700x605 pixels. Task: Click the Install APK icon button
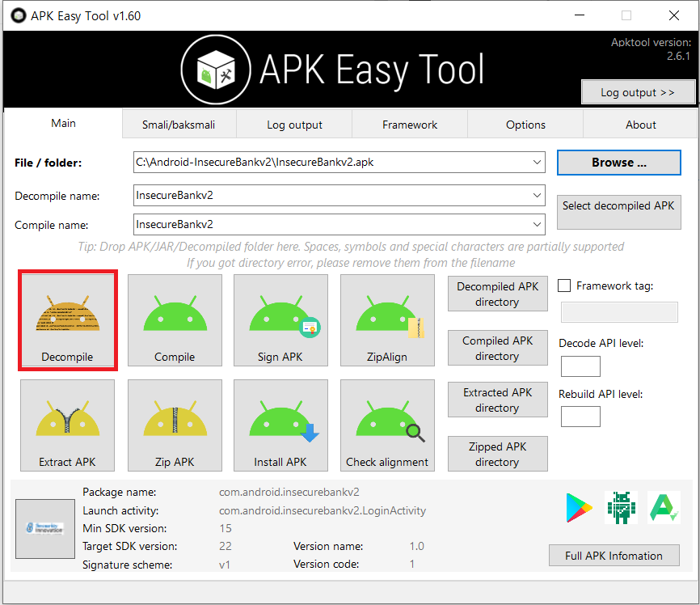[280, 425]
